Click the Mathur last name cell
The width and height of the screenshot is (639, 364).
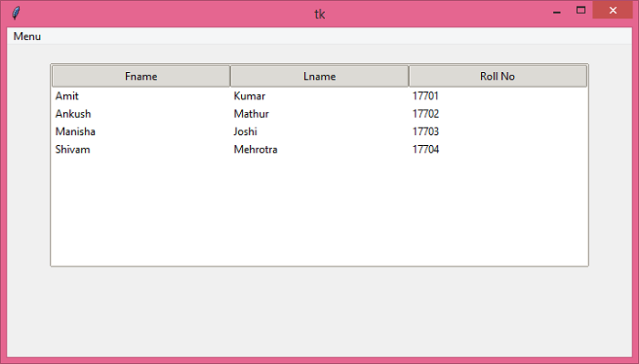coord(251,114)
